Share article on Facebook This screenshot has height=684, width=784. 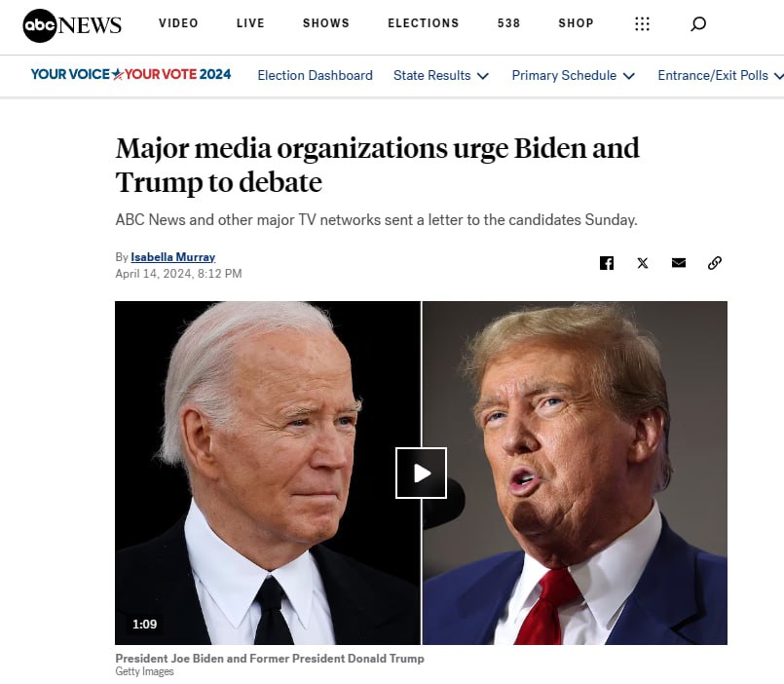[x=607, y=263]
